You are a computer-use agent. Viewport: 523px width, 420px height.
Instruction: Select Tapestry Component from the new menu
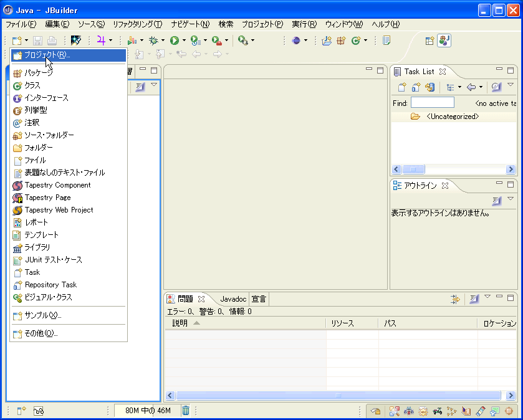coord(57,185)
